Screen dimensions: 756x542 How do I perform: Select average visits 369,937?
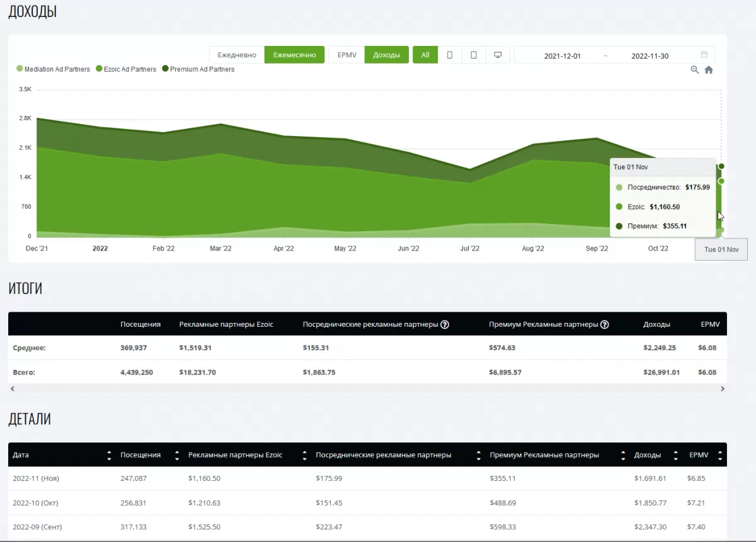click(x=134, y=347)
